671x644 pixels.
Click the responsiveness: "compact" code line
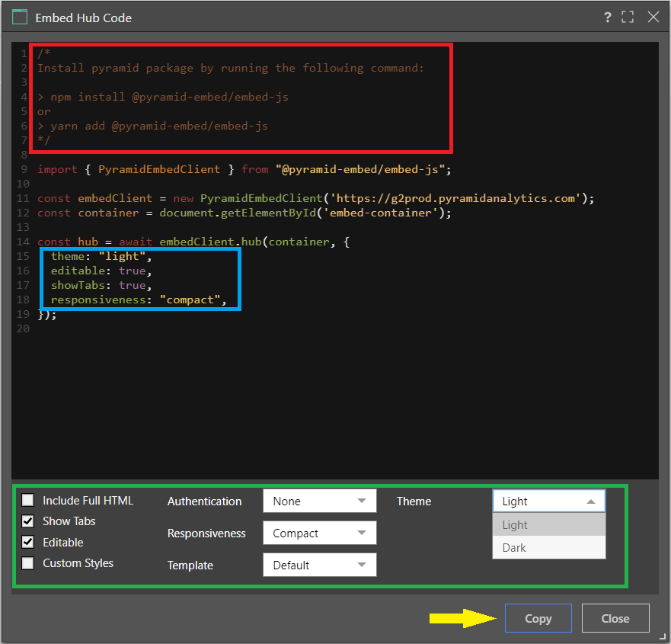139,300
